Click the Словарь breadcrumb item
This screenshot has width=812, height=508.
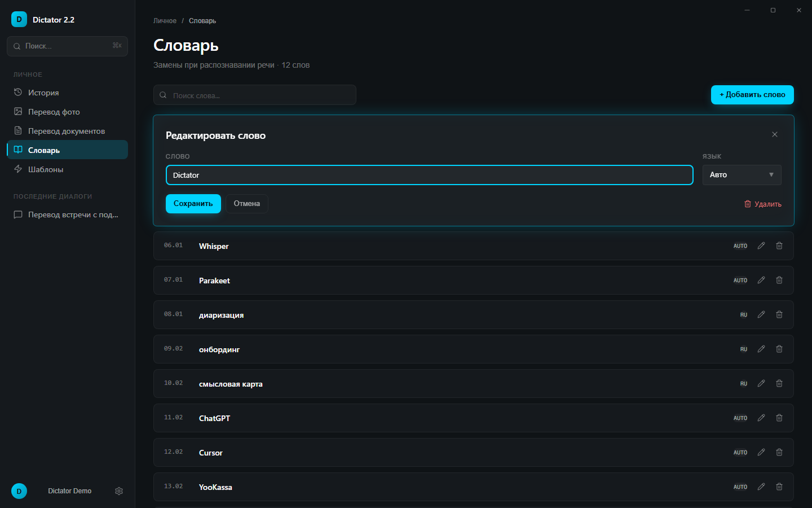click(202, 21)
